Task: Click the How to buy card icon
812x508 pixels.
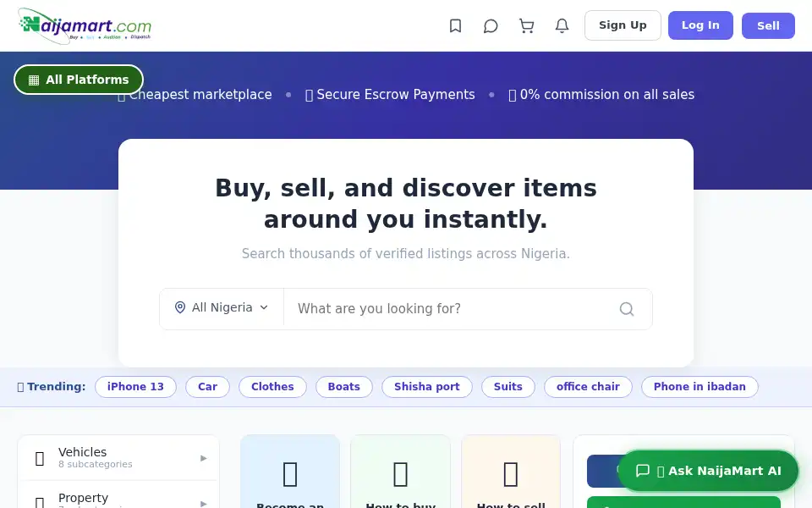Action: (400, 474)
